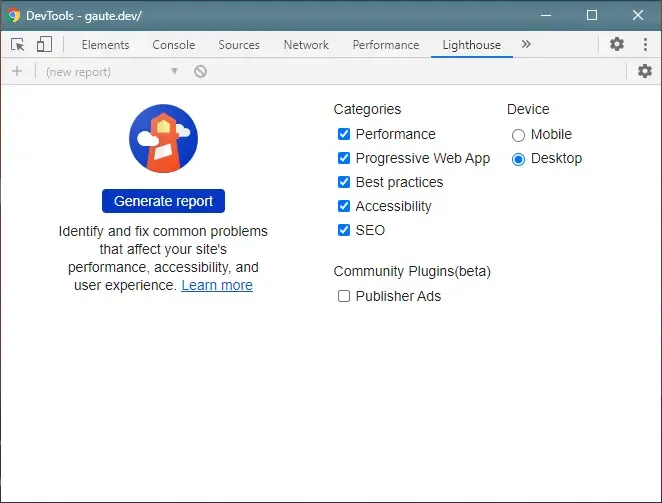Screen dimensions: 662x503
Task: Open the (new report) dropdown
Action: click(112, 72)
